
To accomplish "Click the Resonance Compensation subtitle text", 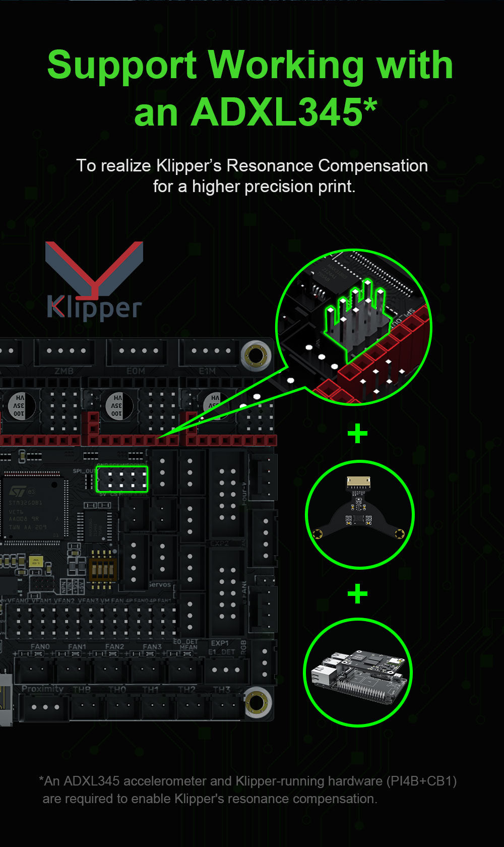I will pos(252,176).
